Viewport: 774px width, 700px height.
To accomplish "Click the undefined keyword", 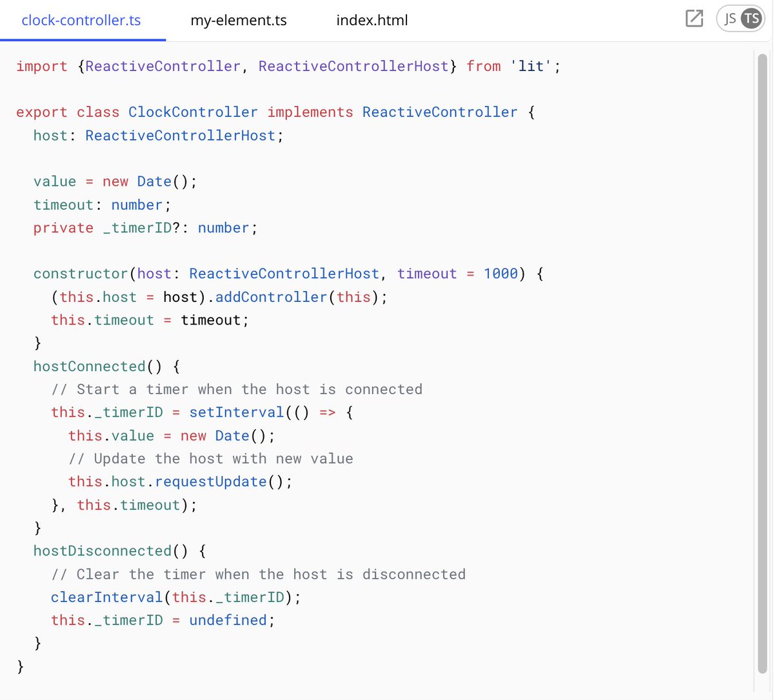I will [x=228, y=620].
